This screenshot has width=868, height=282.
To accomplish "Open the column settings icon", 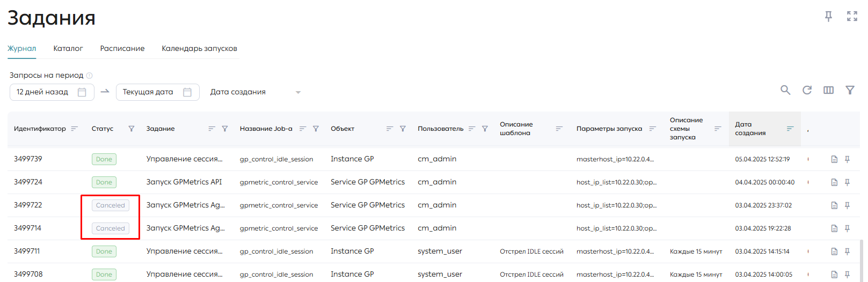I will coord(828,90).
